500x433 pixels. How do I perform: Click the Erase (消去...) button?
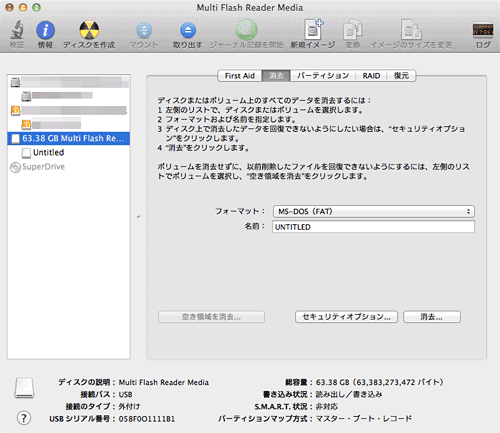[x=432, y=317]
